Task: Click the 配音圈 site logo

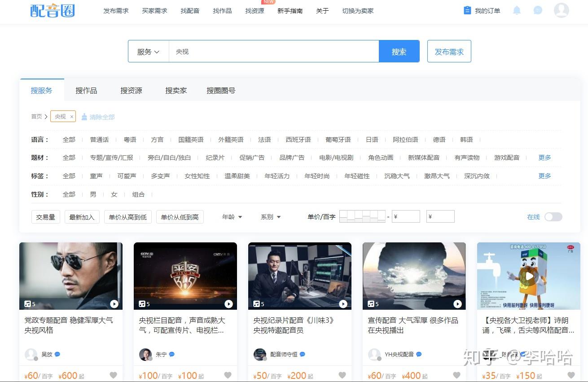Action: (x=53, y=10)
